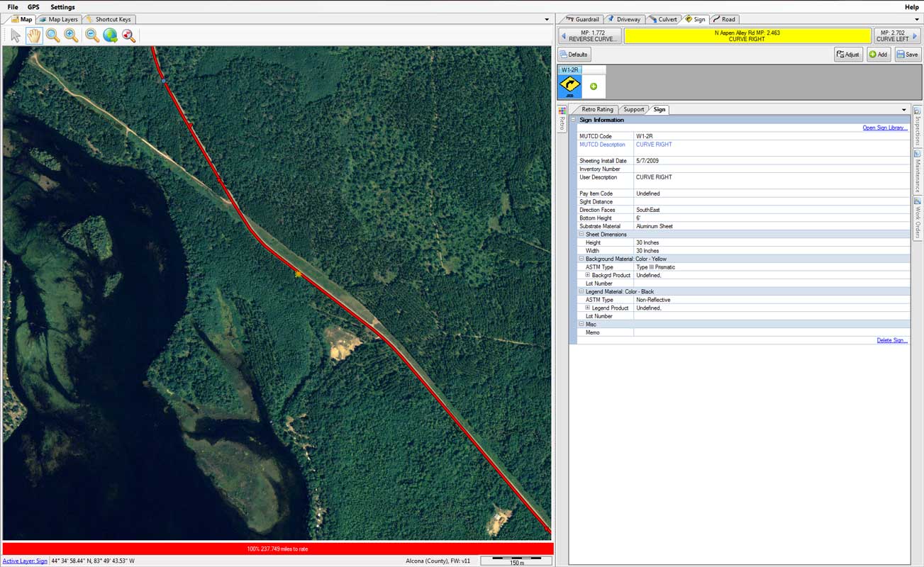The image size is (924, 567).
Task: Activate the hand pan tool
Action: tap(34, 35)
